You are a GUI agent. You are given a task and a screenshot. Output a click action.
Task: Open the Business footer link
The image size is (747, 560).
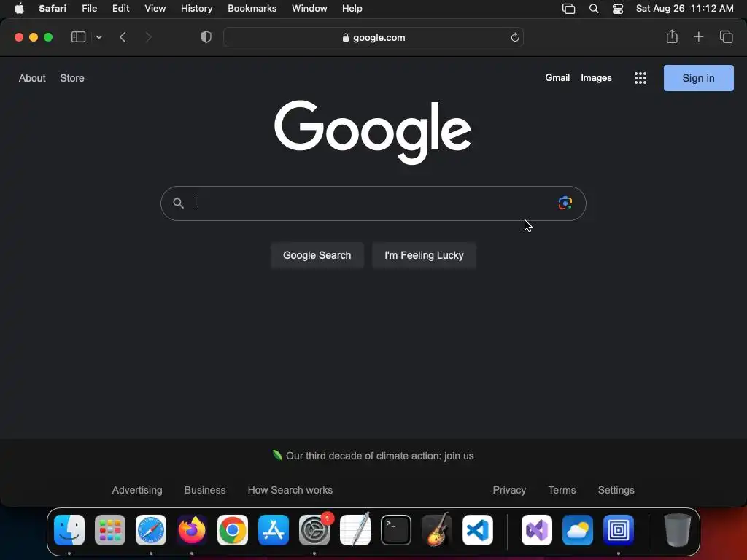click(x=205, y=490)
